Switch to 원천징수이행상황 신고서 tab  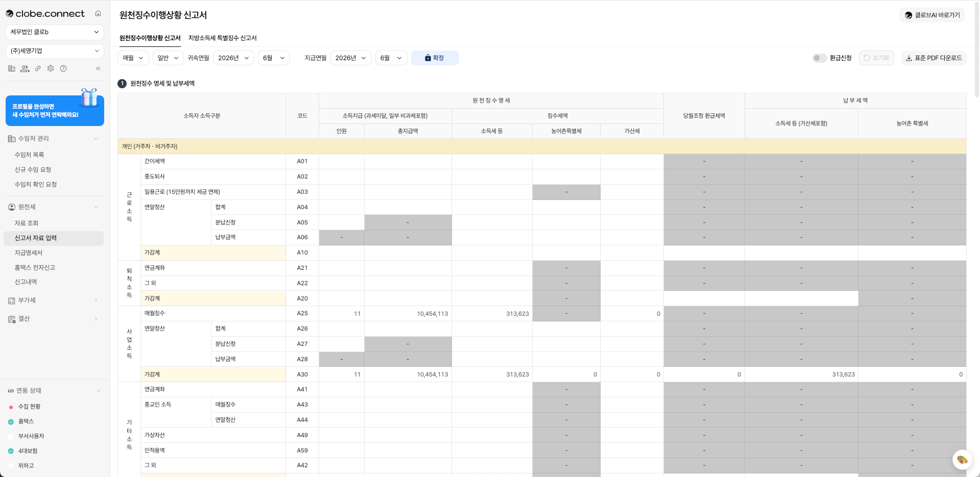[150, 38]
